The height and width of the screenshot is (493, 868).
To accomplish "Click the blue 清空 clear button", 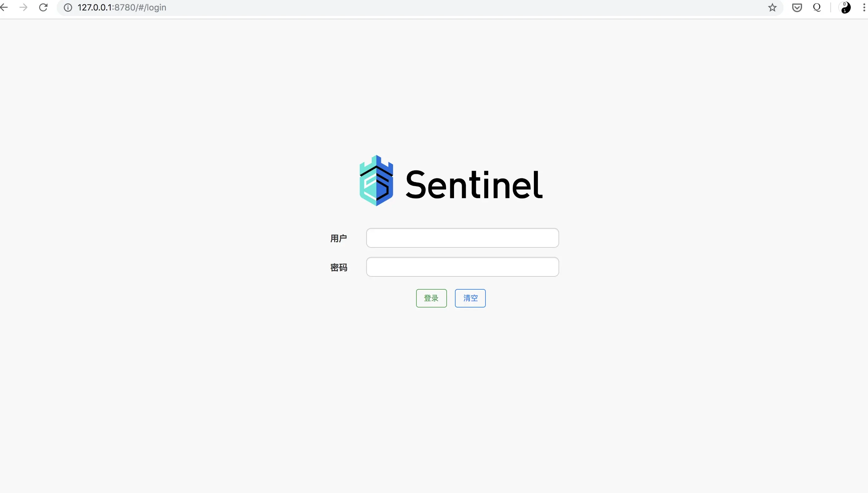I will click(x=470, y=298).
